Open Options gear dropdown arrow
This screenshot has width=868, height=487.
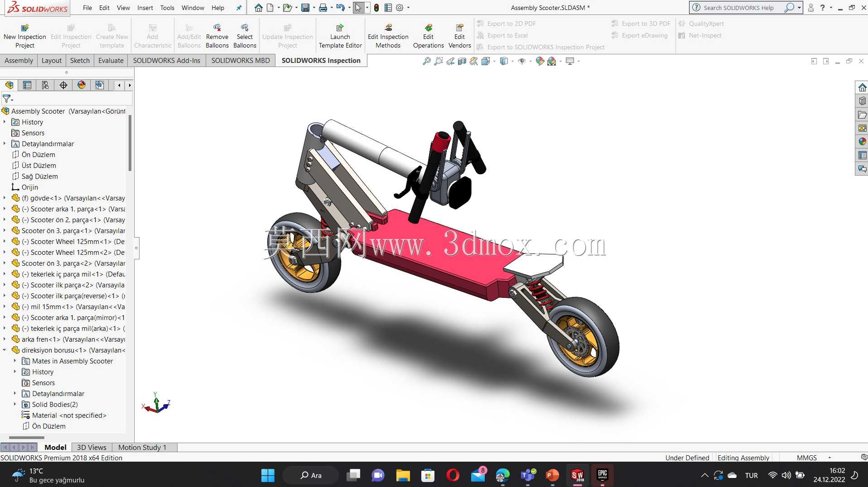408,8
